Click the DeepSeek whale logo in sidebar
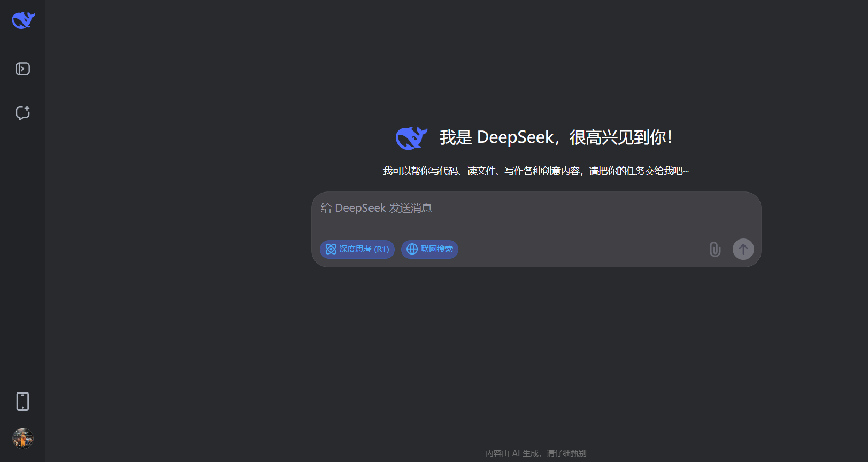 coord(23,20)
